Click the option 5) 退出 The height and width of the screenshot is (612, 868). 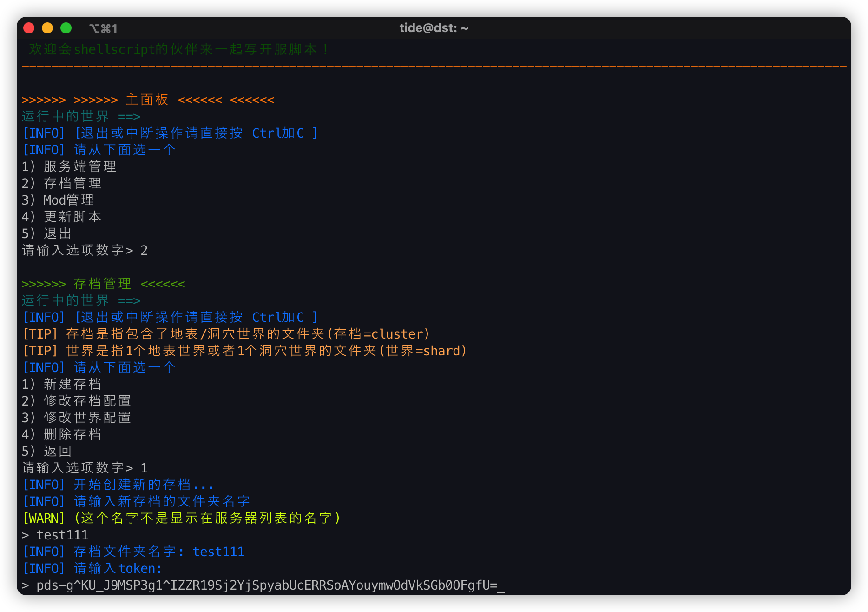click(x=46, y=233)
